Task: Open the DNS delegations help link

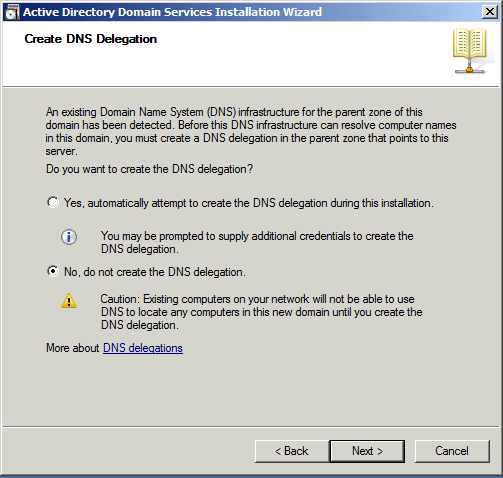Action: tap(143, 348)
